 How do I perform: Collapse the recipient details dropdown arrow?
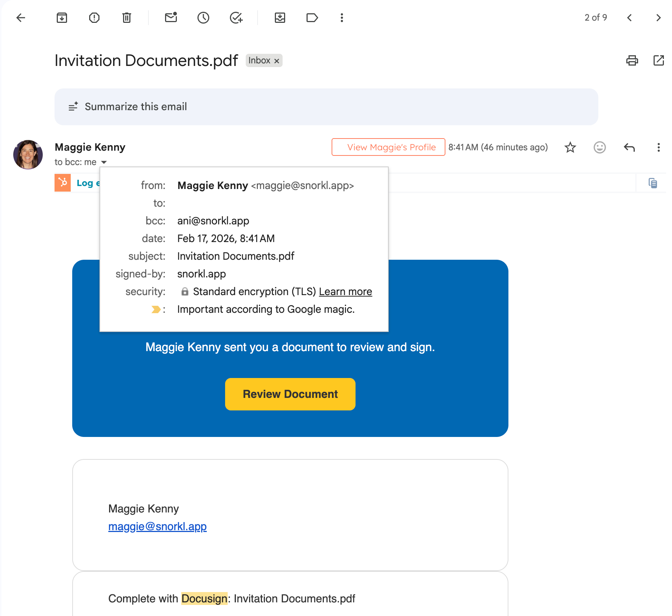click(104, 162)
